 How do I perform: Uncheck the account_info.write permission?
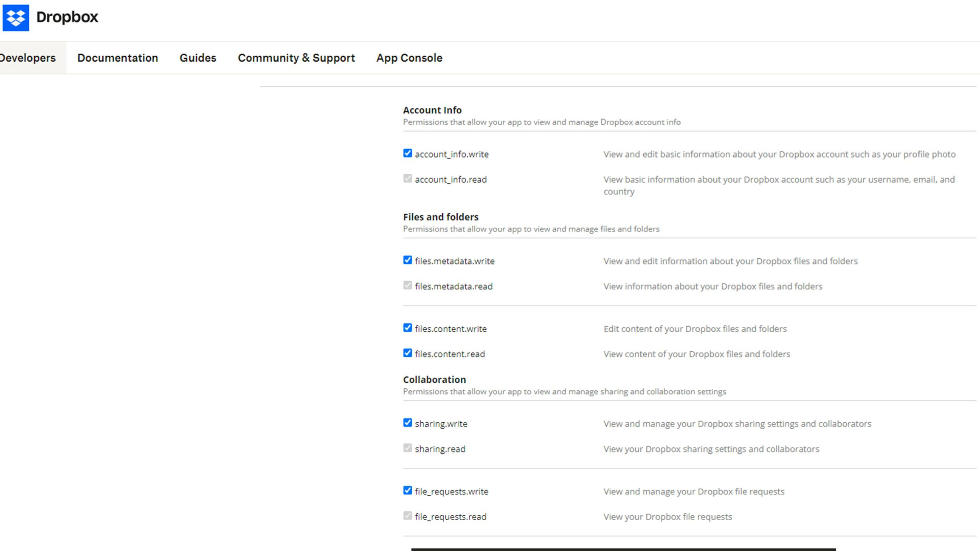[x=408, y=153]
